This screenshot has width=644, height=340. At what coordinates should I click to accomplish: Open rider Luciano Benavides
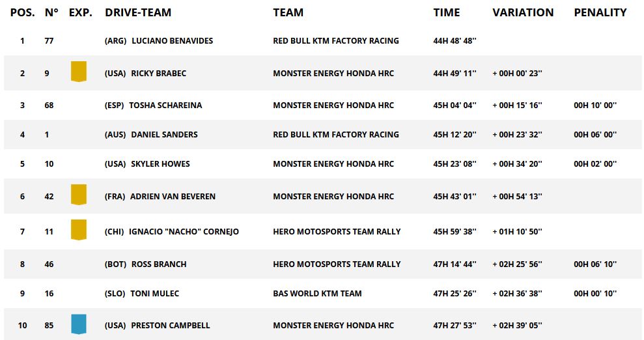point(172,40)
